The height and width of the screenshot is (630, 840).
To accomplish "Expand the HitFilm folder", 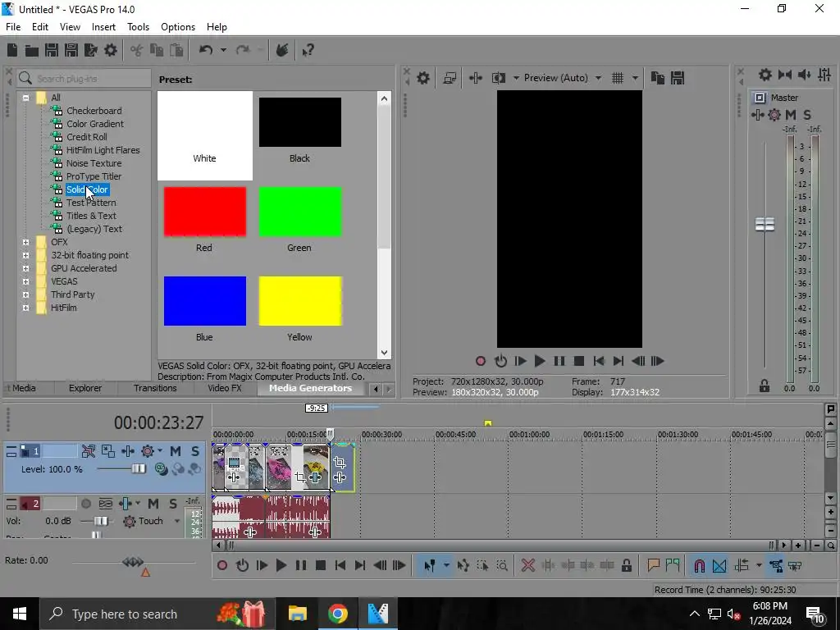I will (x=25, y=308).
